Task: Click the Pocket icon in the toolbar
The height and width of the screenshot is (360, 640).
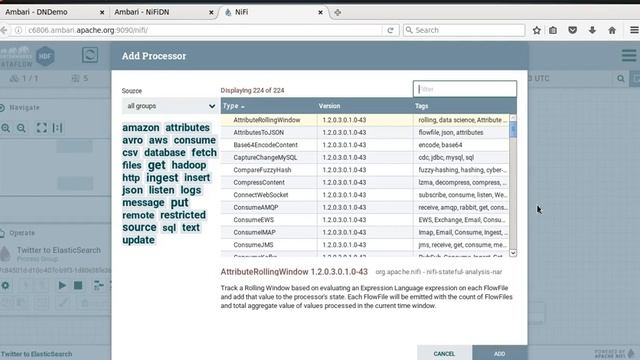Action: coord(572,30)
